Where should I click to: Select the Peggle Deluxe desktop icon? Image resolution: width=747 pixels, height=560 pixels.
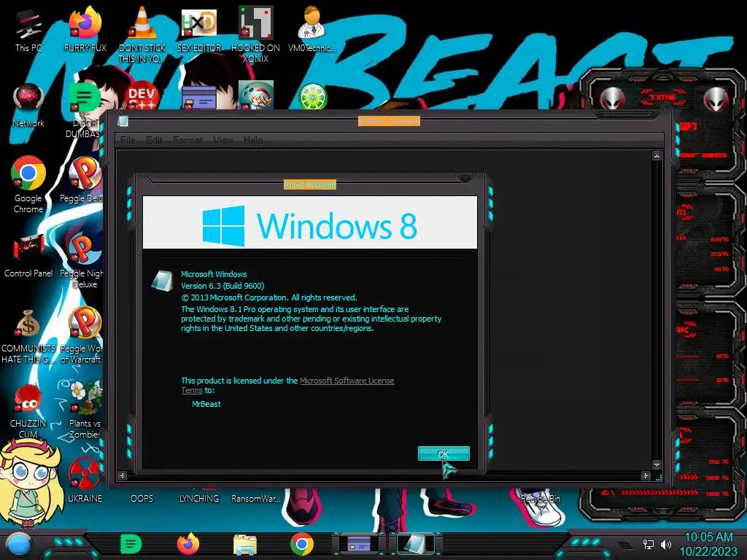[84, 180]
